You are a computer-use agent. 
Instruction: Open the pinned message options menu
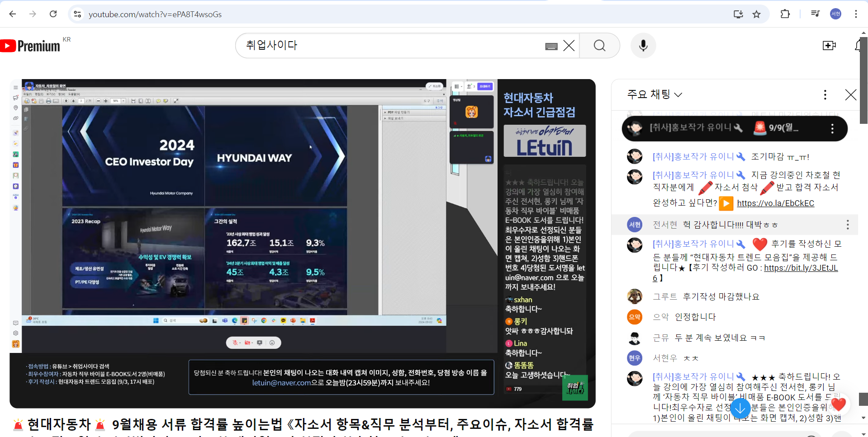coord(832,129)
